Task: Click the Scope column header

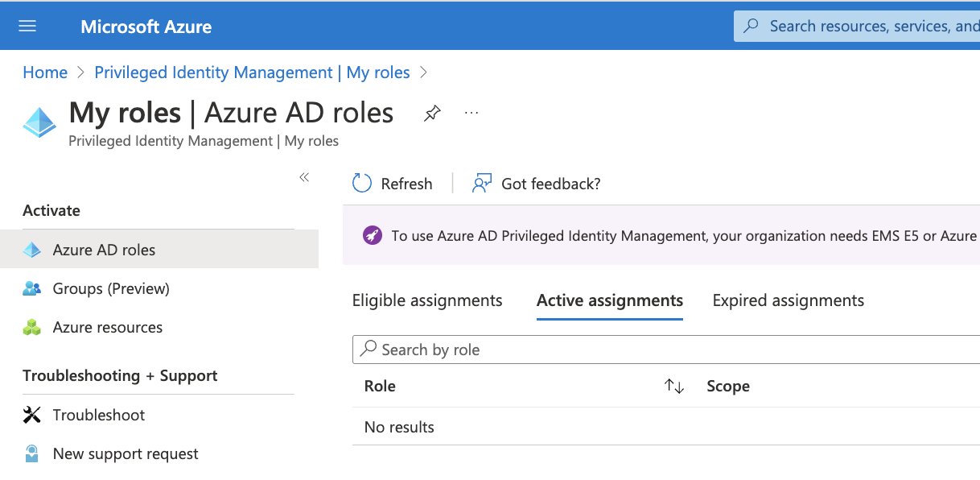Action: pyautogui.click(x=728, y=386)
